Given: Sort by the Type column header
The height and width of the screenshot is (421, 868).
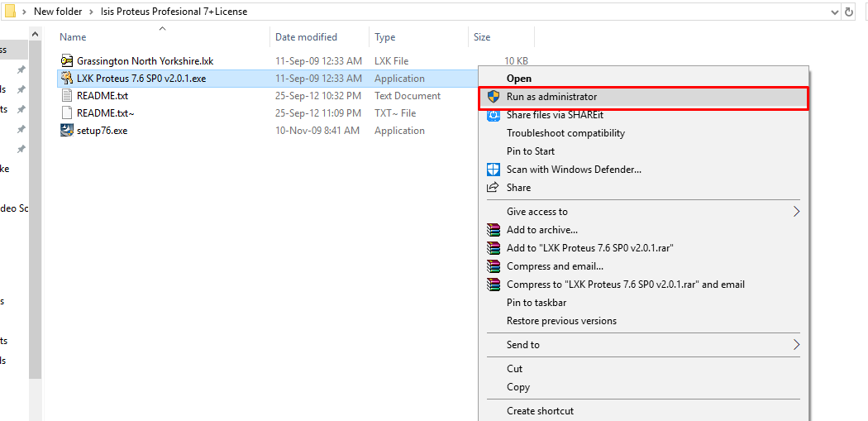Looking at the screenshot, I should point(384,37).
